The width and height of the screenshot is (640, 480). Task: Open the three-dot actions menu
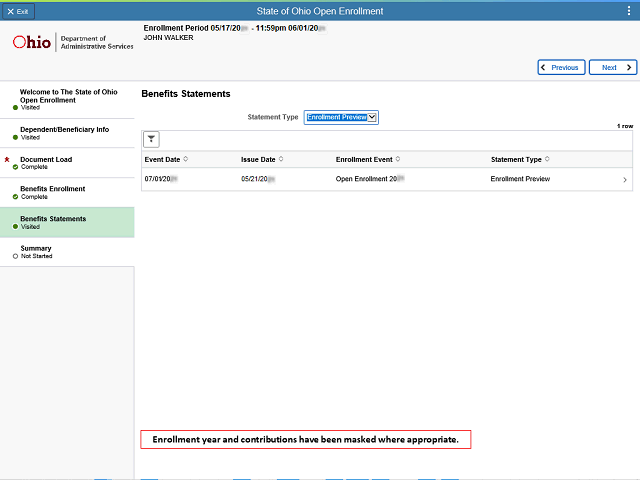(629, 11)
